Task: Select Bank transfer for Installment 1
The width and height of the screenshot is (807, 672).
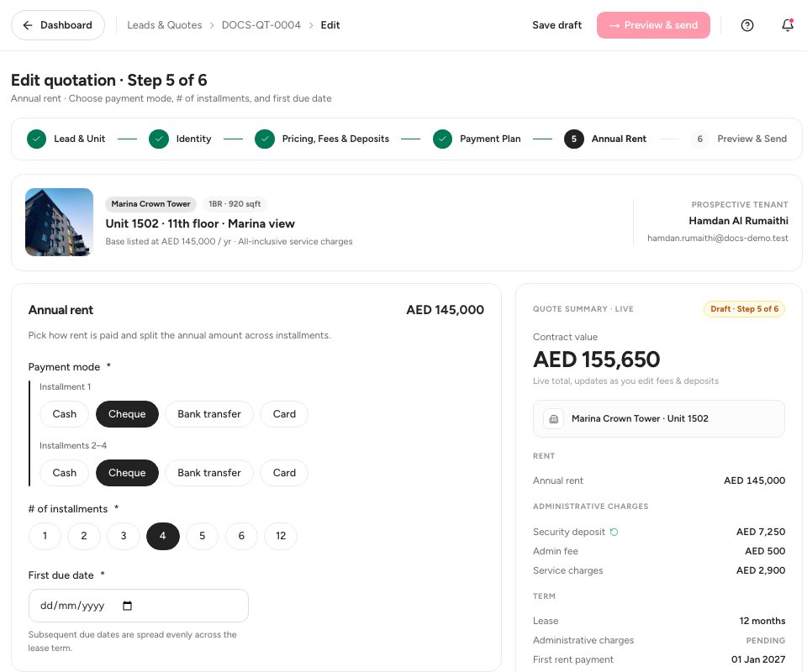Action: click(209, 414)
